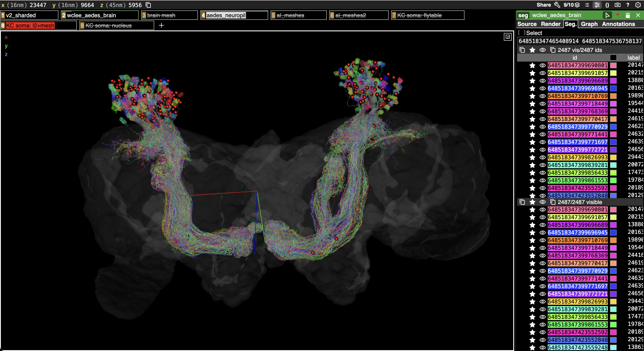Viewport: 644px width, 351px height.
Task: Click segment ID 648518347399718449 in top list
Action: 578,104
